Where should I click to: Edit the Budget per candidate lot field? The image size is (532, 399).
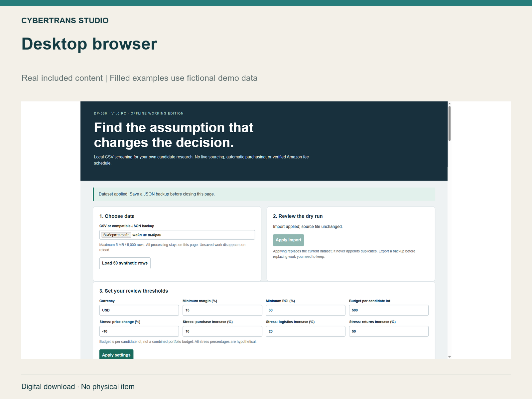[x=389, y=310]
